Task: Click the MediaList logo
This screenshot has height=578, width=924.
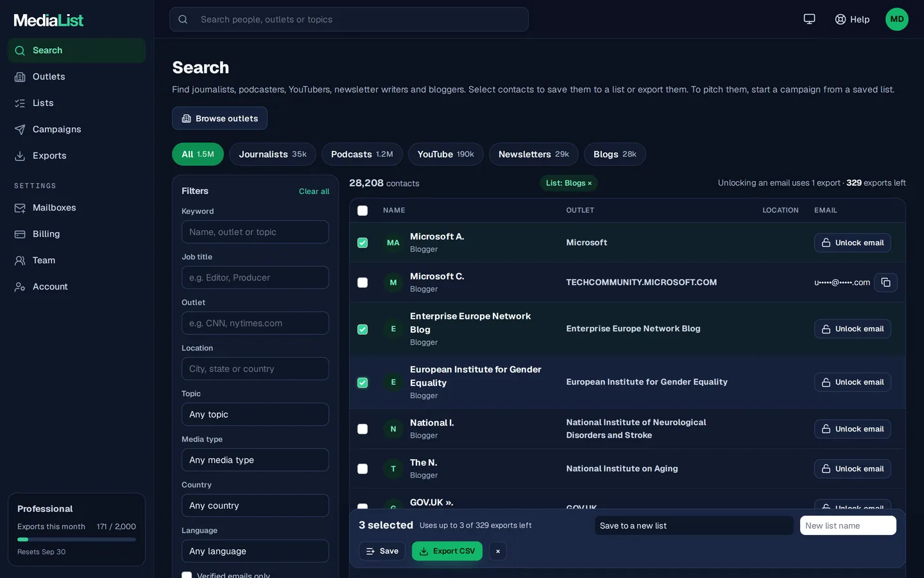Action: tap(49, 20)
